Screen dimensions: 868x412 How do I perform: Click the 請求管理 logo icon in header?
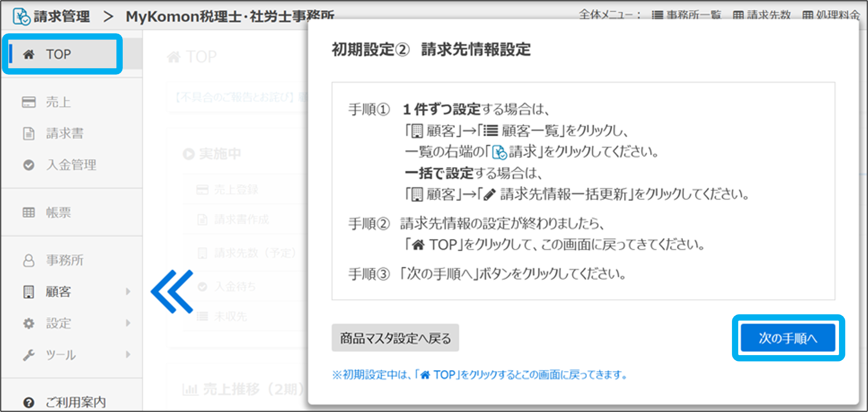pos(21,16)
